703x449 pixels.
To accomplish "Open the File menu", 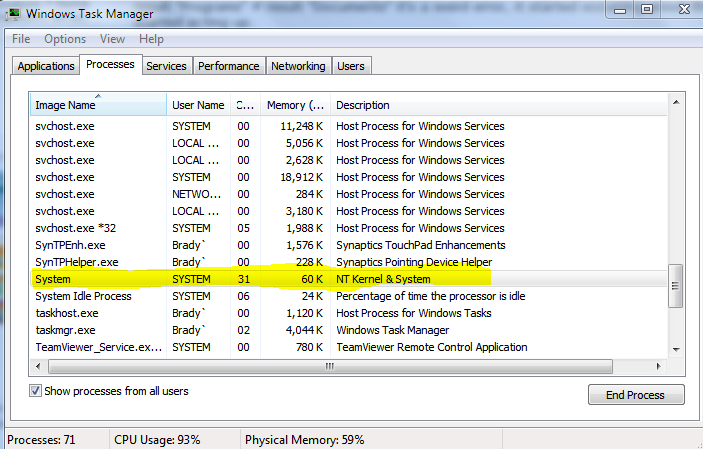I will 21,39.
